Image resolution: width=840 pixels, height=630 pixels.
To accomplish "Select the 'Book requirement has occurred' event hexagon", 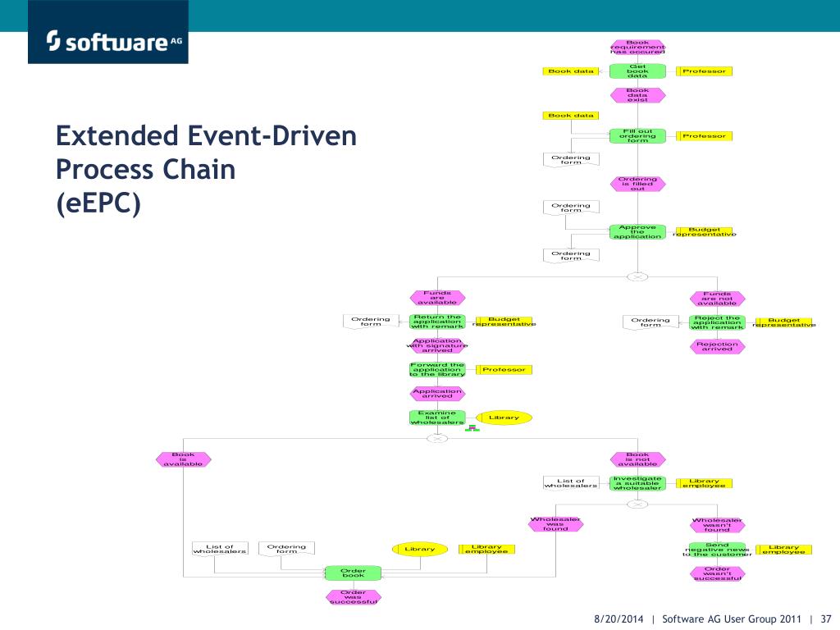I will 637,47.
